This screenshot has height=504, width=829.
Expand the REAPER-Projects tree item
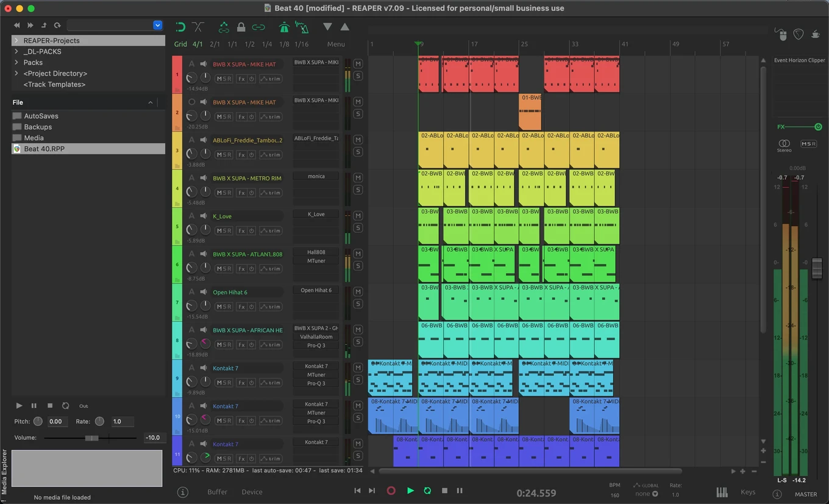[x=16, y=40]
